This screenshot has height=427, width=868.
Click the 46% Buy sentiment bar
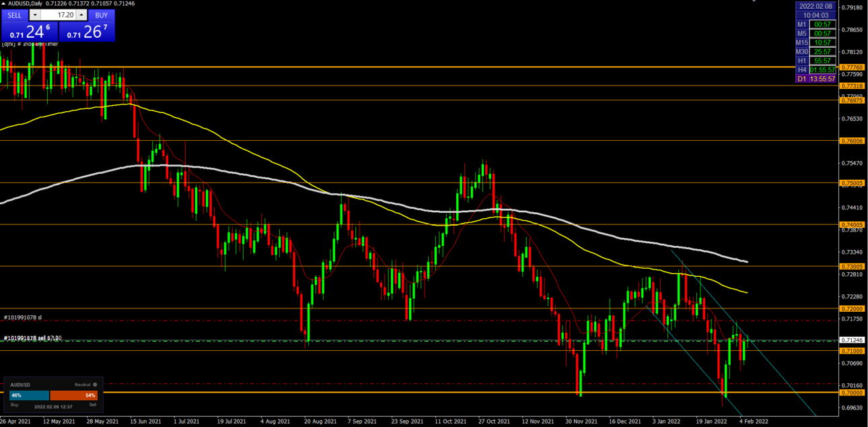pyautogui.click(x=29, y=395)
